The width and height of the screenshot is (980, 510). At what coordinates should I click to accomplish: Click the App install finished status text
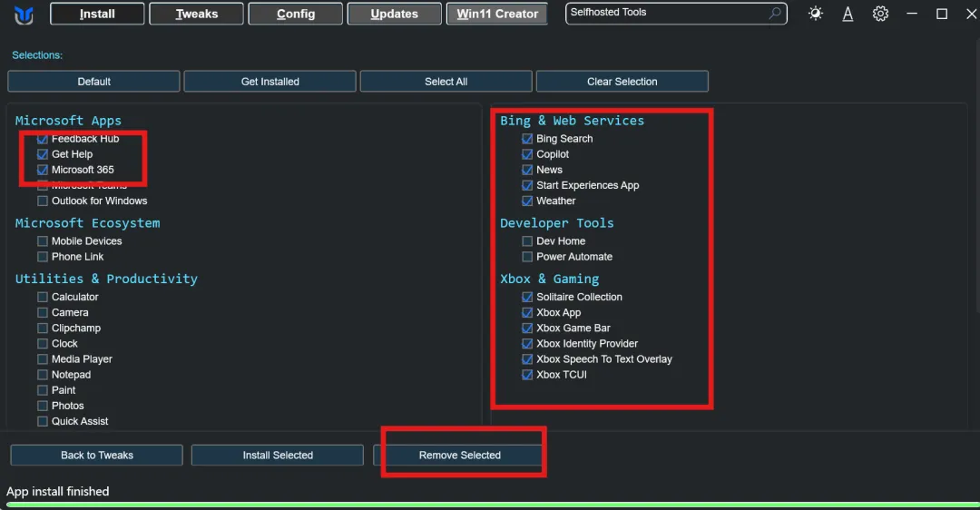coord(57,491)
